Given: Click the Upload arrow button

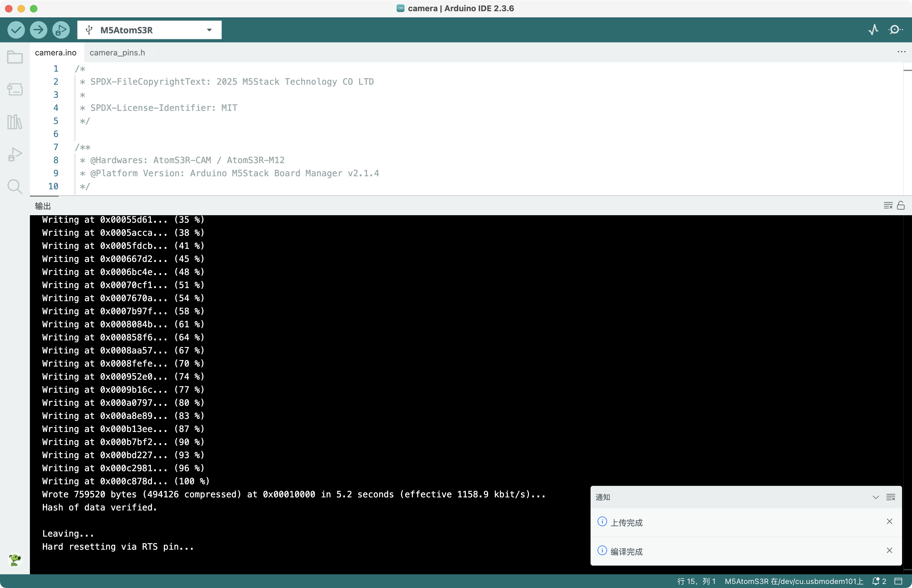Looking at the screenshot, I should [39, 30].
